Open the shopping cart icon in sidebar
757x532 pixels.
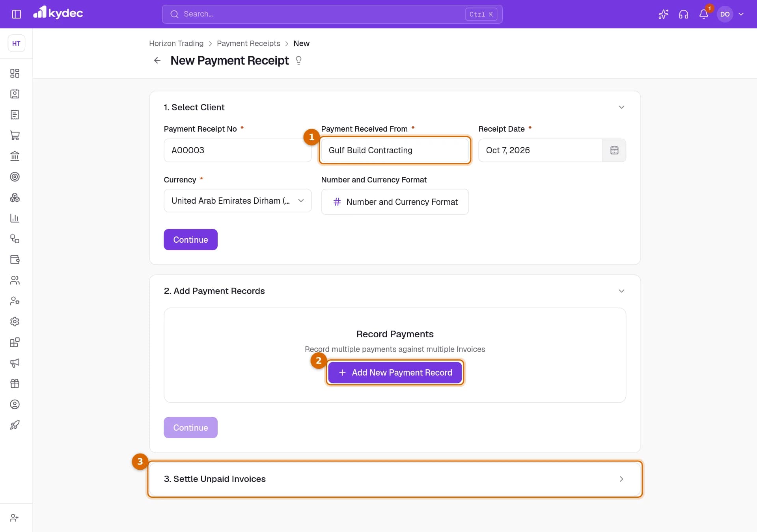point(15,135)
